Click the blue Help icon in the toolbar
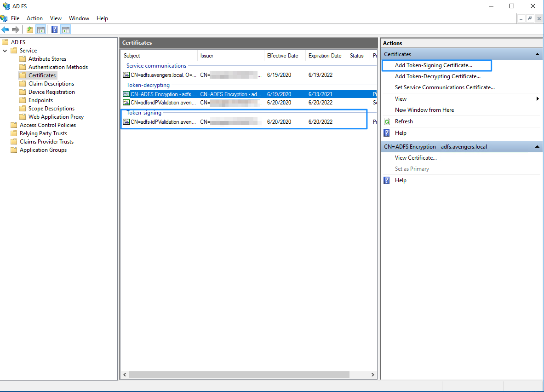The height and width of the screenshot is (392, 544). [x=54, y=29]
